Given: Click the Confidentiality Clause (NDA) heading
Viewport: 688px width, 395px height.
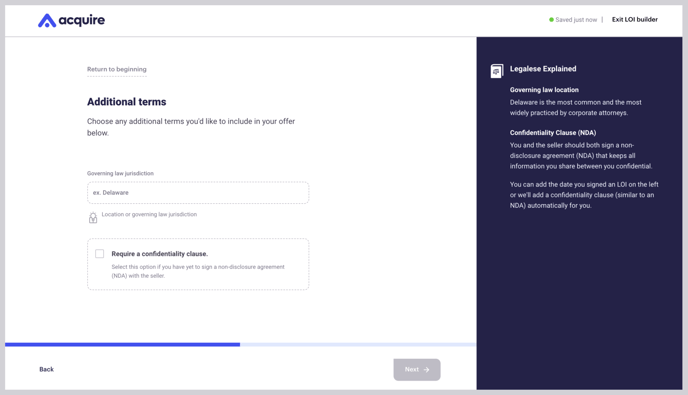Looking at the screenshot, I should click(553, 133).
